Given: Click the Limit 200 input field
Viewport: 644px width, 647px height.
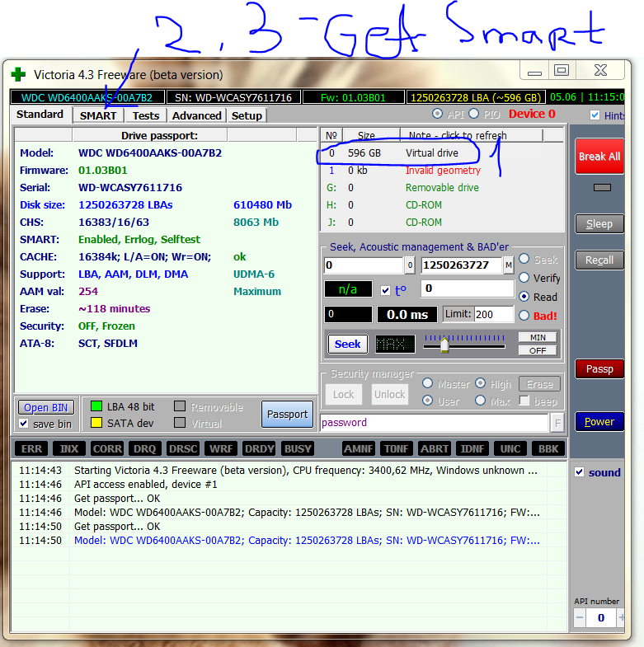Looking at the screenshot, I should [494, 314].
